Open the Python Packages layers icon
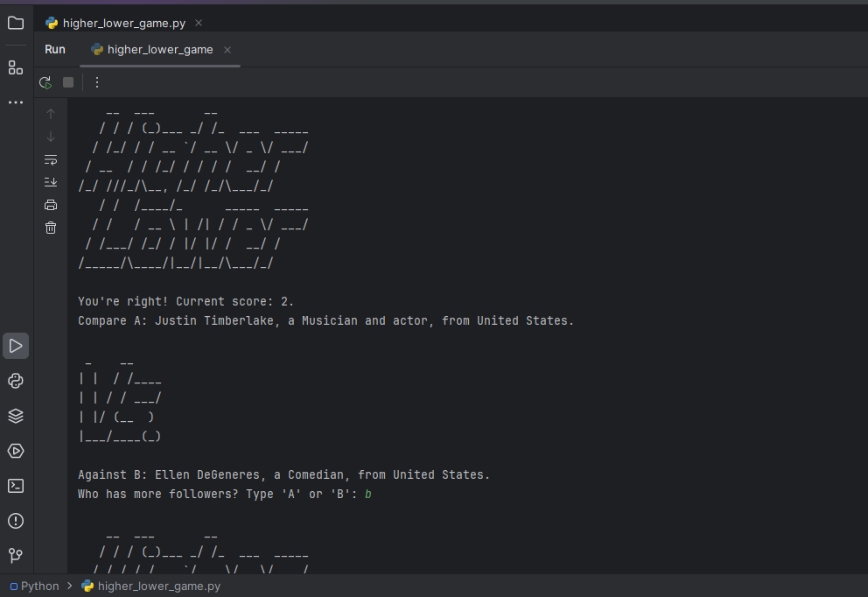The width and height of the screenshot is (868, 597). (x=16, y=416)
